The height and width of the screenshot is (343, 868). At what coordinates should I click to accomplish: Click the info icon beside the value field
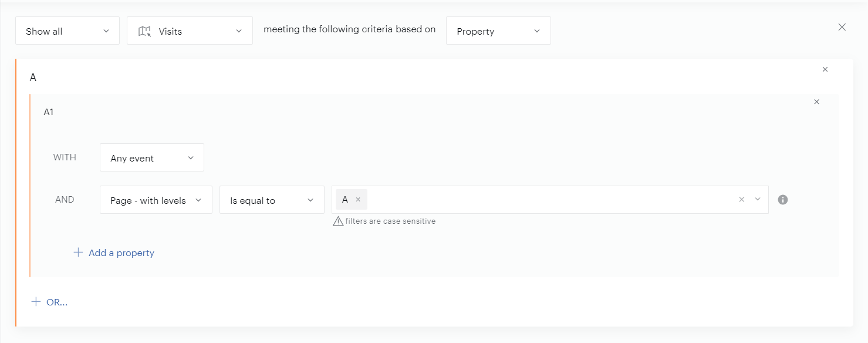(x=782, y=200)
